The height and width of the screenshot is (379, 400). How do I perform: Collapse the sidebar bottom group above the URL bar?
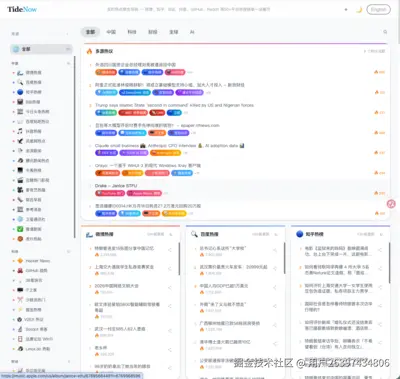click(68, 361)
